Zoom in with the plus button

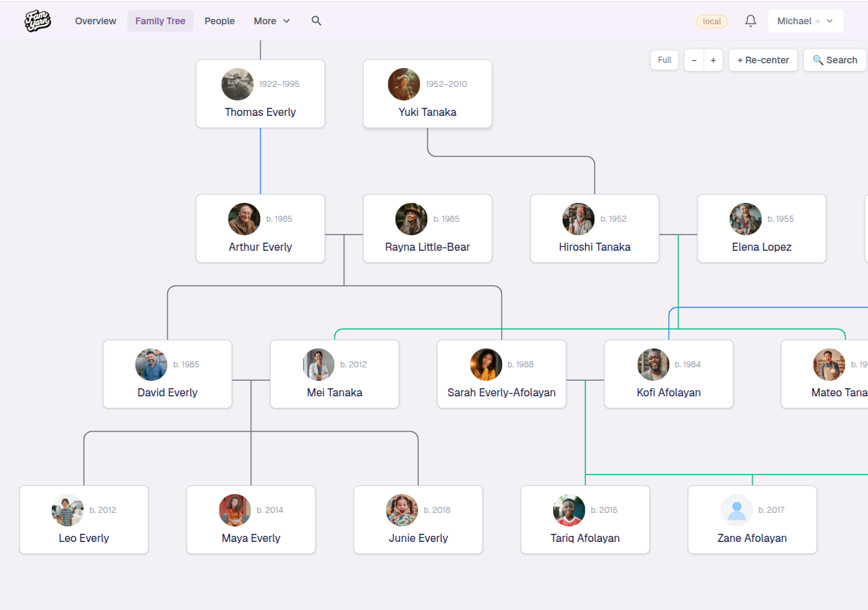713,60
